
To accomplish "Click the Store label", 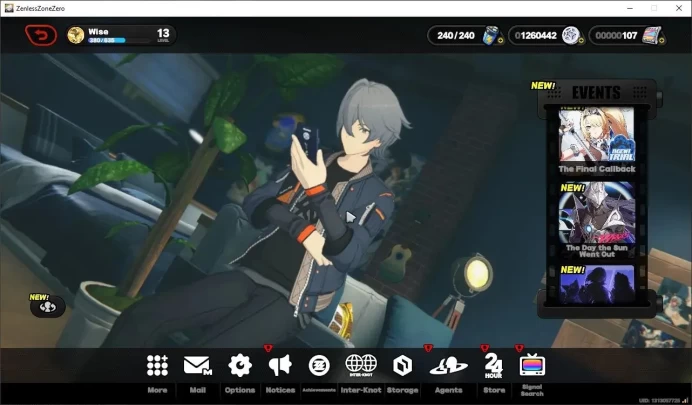I will coord(494,390).
